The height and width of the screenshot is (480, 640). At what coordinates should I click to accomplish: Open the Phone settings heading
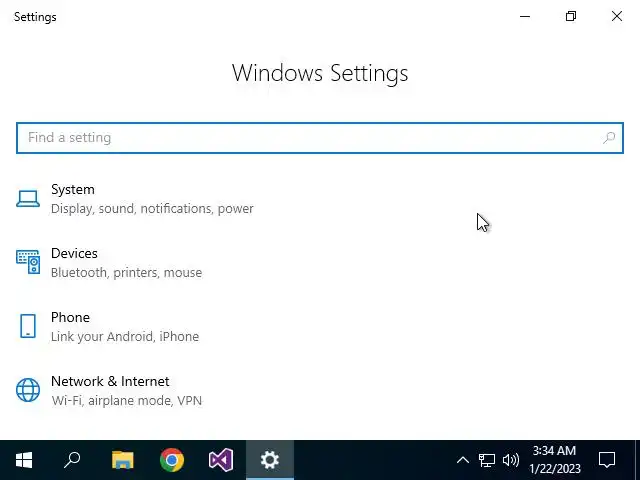point(70,318)
